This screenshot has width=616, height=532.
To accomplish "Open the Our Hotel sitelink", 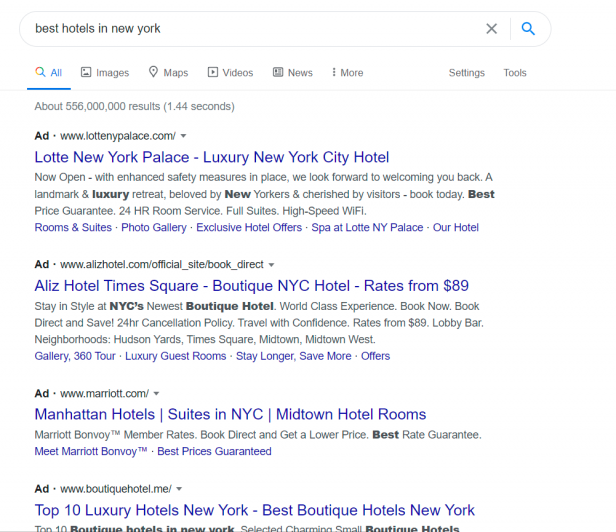I will 456,227.
